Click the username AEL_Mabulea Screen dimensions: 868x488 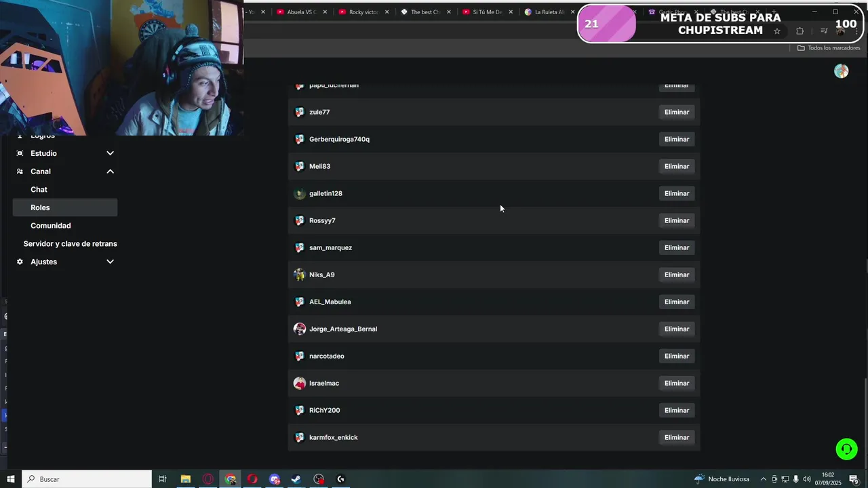coord(330,302)
